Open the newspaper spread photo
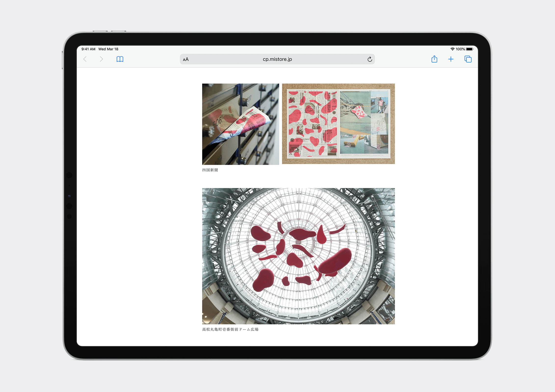Viewport: 555px width, 392px height. tap(338, 124)
